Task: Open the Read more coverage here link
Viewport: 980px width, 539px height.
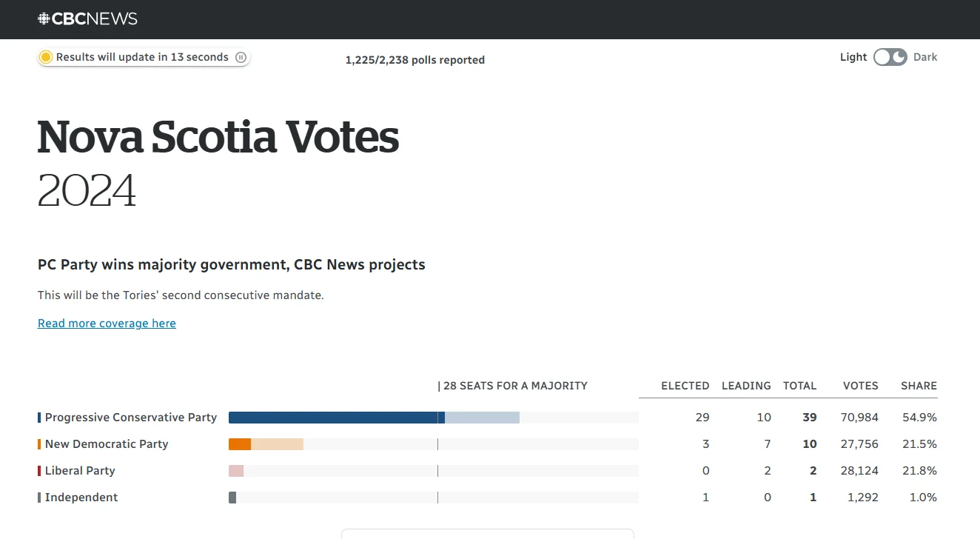Action: coord(107,323)
